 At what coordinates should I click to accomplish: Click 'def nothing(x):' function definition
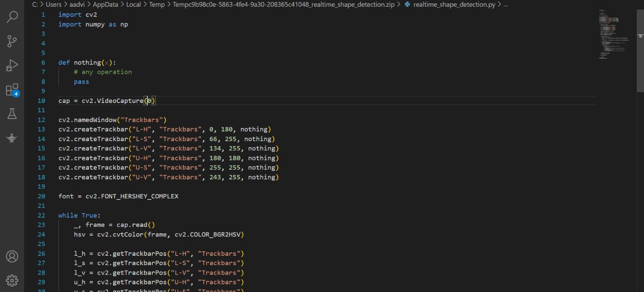(87, 62)
